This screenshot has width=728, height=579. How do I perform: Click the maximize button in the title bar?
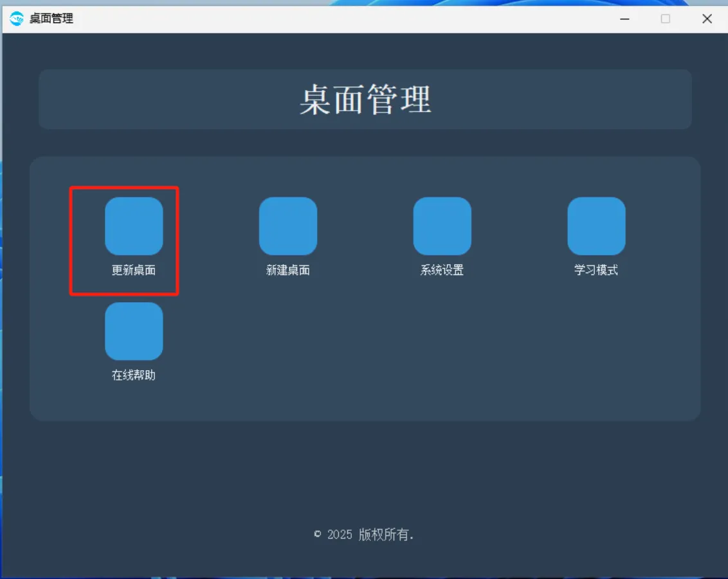[666, 19]
